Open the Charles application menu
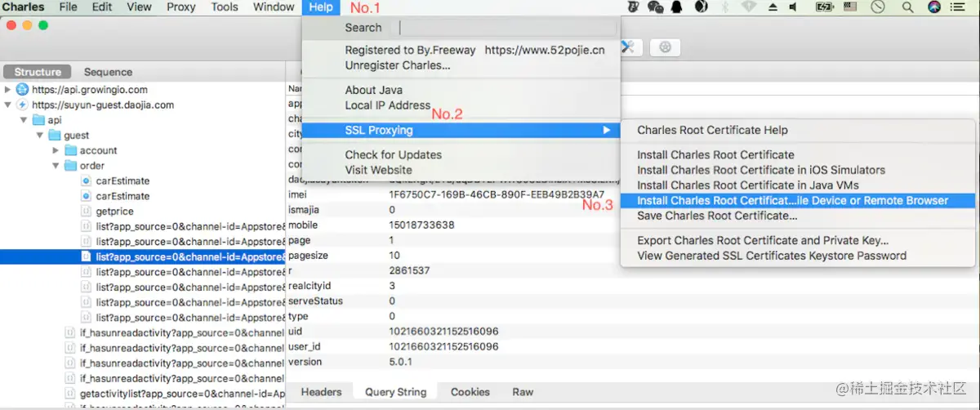The width and height of the screenshot is (980, 410). [24, 7]
